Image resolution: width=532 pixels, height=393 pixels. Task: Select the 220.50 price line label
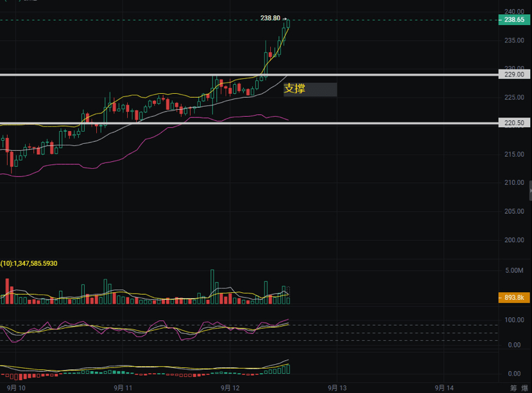514,123
